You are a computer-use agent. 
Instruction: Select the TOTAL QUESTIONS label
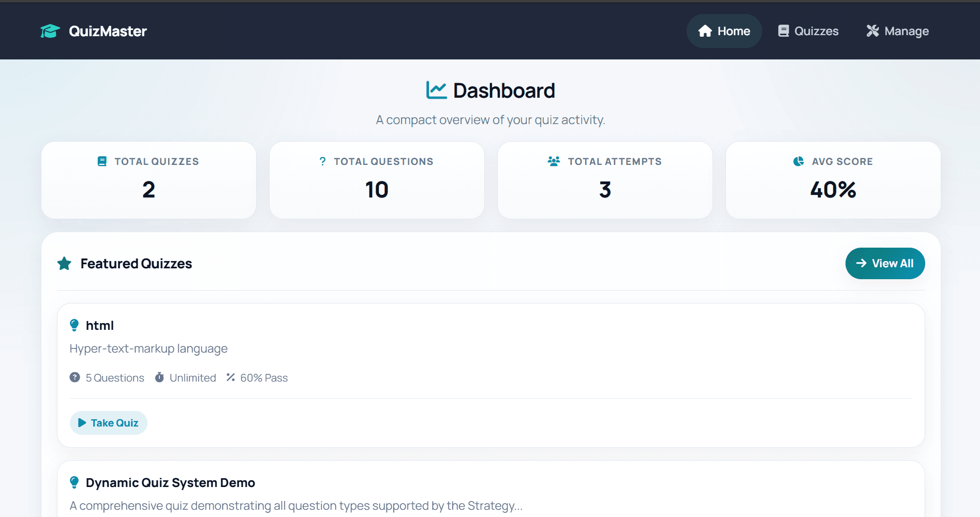coord(383,161)
